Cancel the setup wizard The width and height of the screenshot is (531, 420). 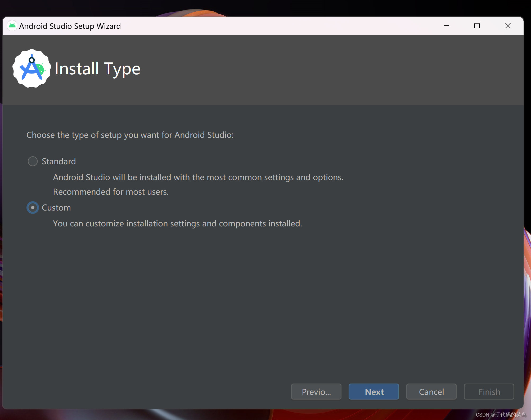coord(431,392)
